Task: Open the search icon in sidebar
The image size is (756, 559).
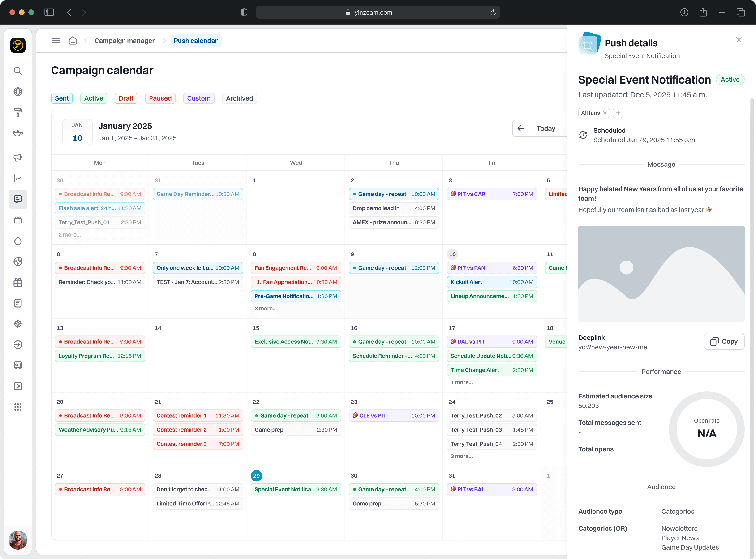Action: tap(18, 71)
